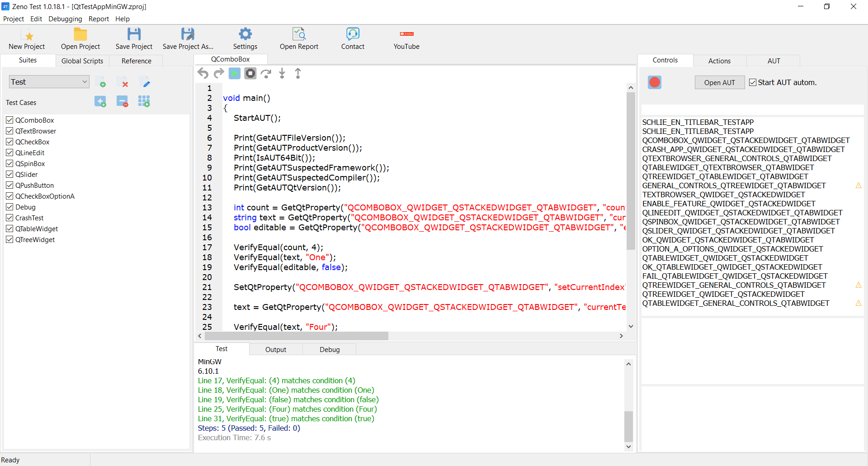
Task: Expand the Project menu
Action: 13,19
